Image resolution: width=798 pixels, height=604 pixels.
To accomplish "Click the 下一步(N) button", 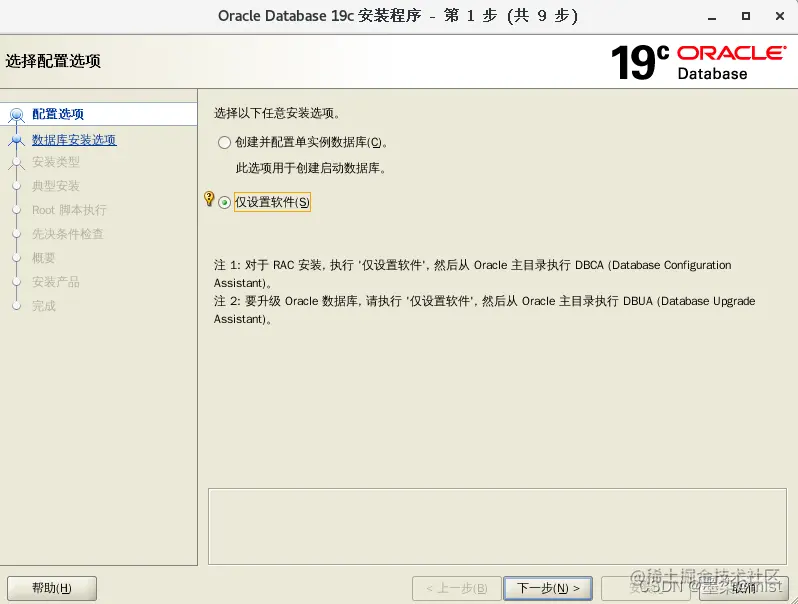I will (x=548, y=588).
